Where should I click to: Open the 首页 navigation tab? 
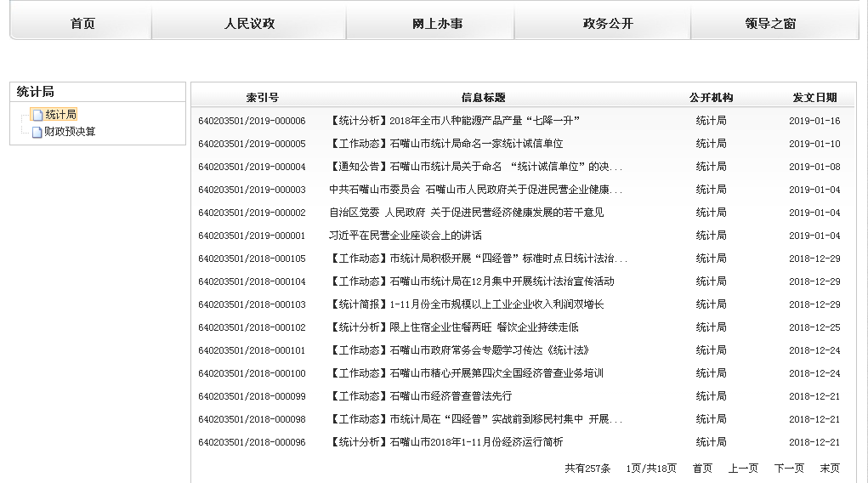tap(82, 24)
